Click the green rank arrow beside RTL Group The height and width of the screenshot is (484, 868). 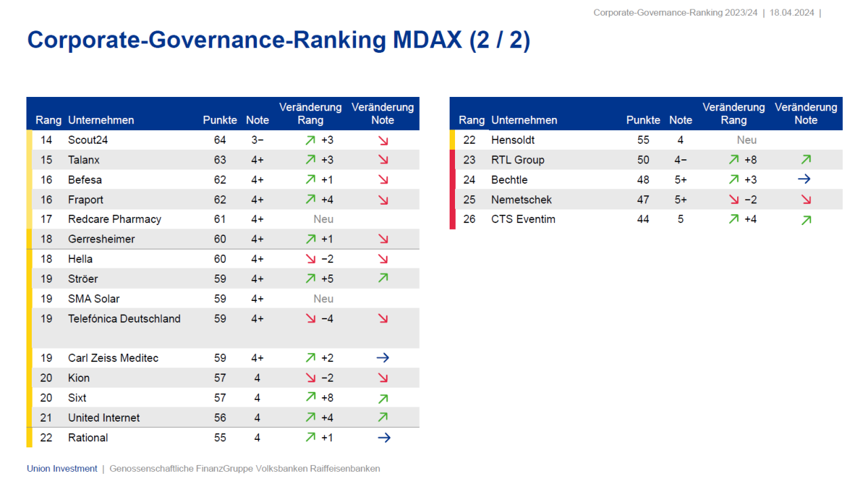[x=734, y=160]
